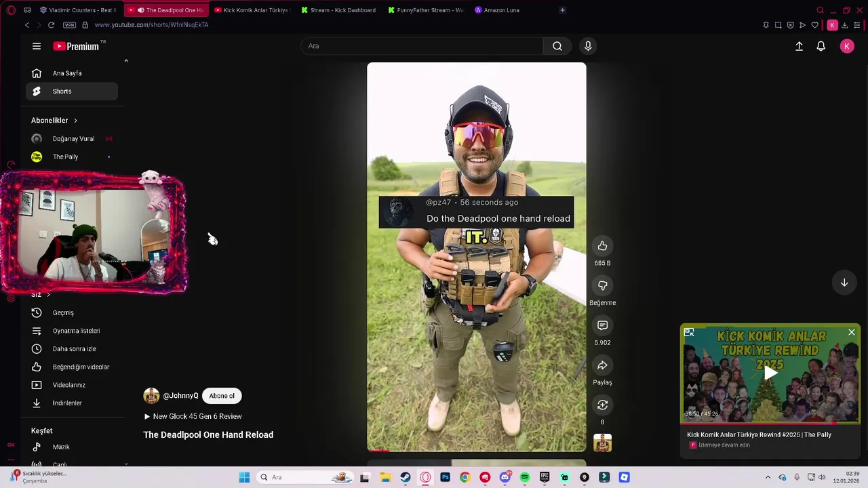Open Daha sonra izle list
The width and height of the screenshot is (868, 488).
tap(72, 349)
